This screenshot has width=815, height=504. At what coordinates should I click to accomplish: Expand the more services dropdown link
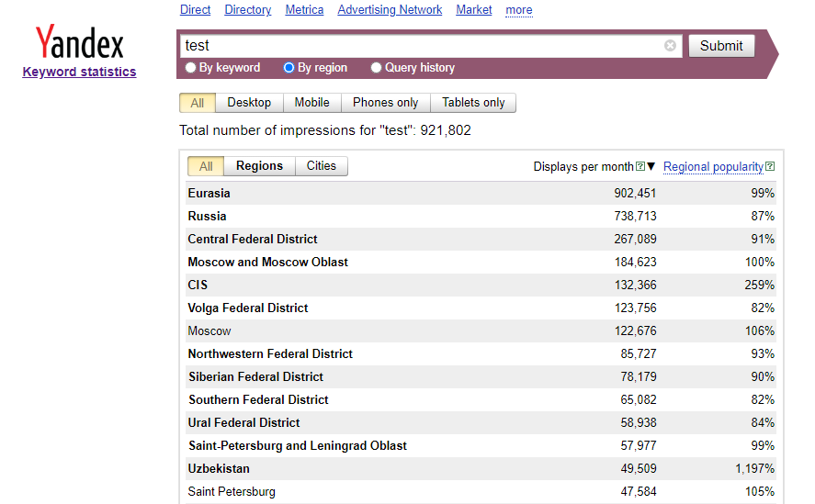tap(519, 10)
